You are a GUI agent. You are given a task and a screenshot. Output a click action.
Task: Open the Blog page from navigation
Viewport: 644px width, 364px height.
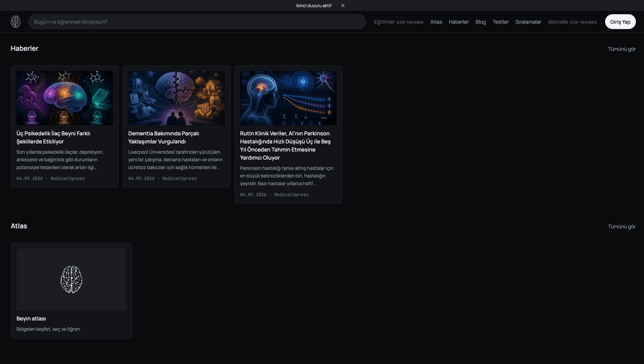pyautogui.click(x=480, y=22)
